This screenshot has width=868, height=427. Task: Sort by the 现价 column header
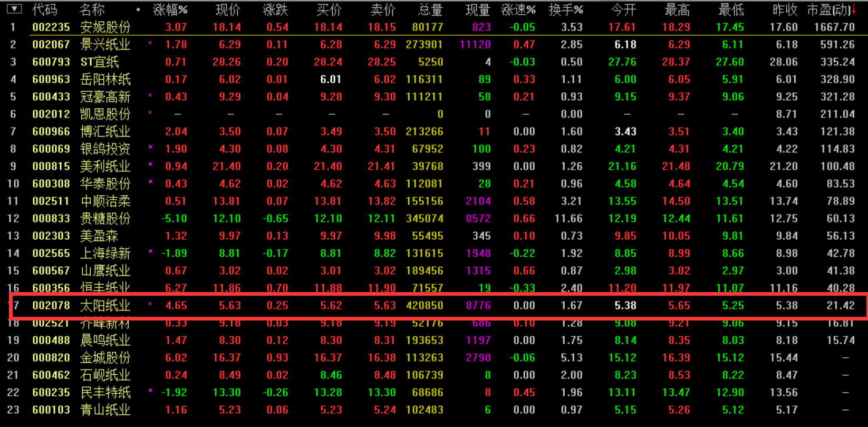tap(228, 9)
